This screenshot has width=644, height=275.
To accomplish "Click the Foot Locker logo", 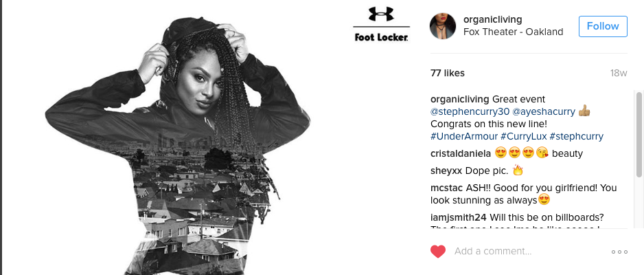I will pyautogui.click(x=381, y=37).
